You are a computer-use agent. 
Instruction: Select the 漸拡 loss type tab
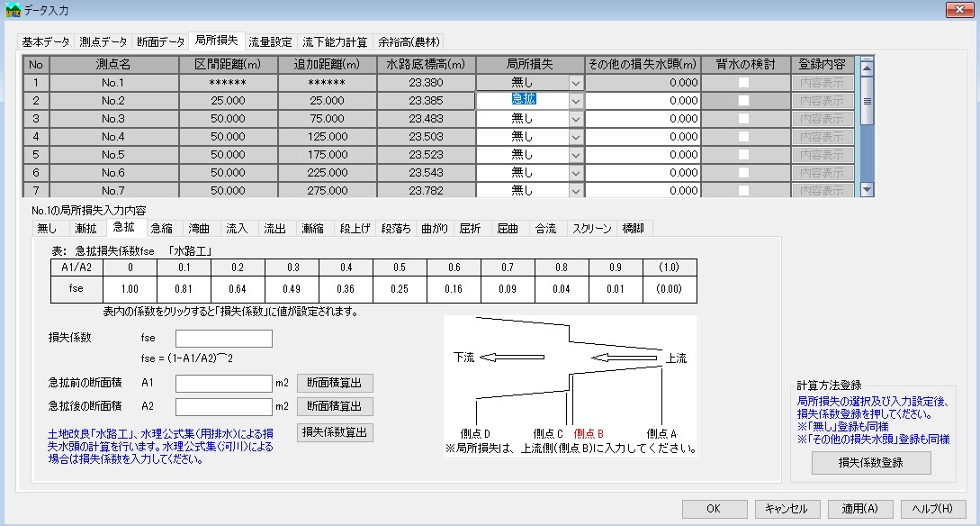point(85,228)
